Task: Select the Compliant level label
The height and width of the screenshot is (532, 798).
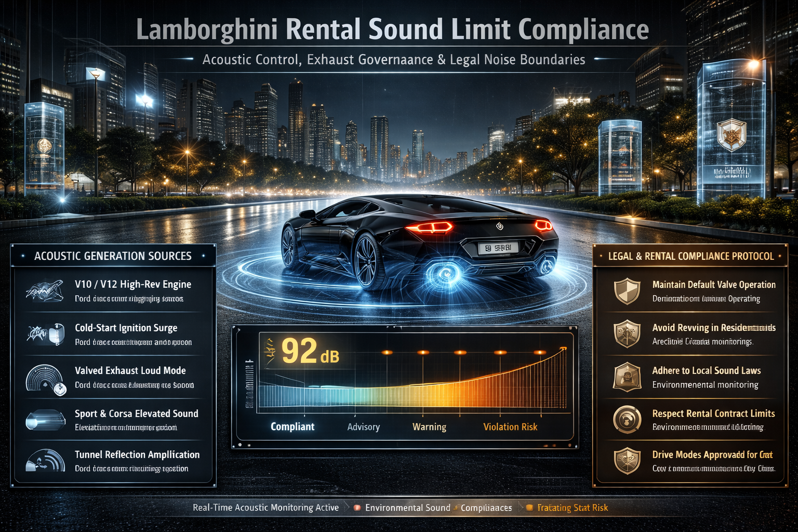Action: pyautogui.click(x=292, y=427)
